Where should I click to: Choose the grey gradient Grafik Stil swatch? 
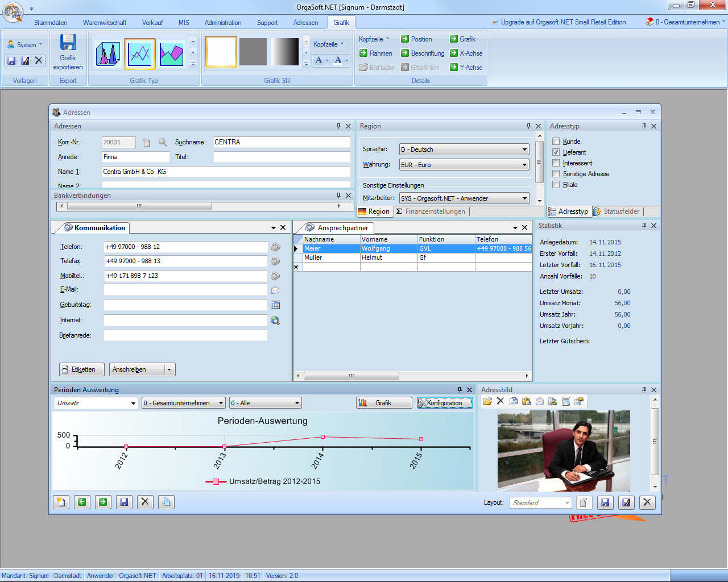(285, 52)
